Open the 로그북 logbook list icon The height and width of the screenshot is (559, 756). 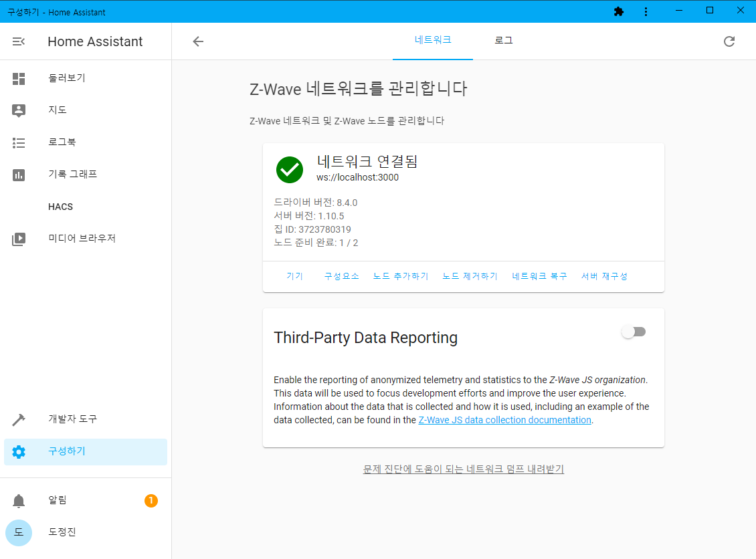[x=18, y=142]
